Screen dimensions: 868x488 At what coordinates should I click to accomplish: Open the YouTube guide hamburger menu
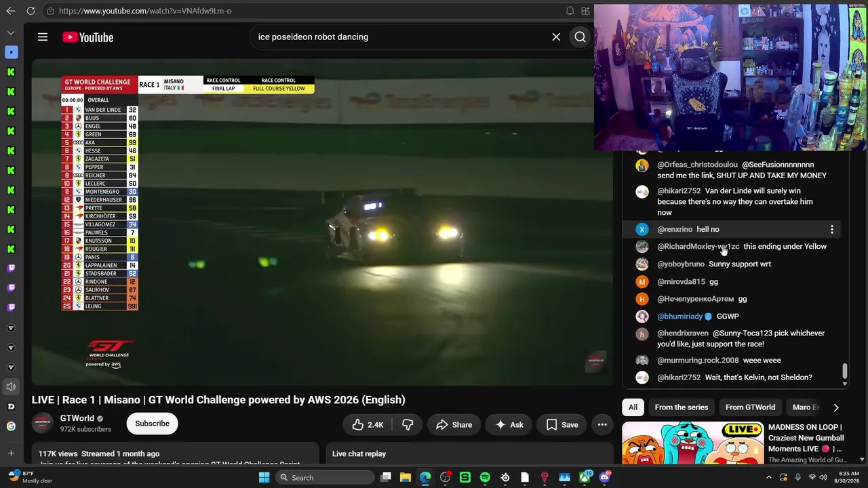pos(43,37)
